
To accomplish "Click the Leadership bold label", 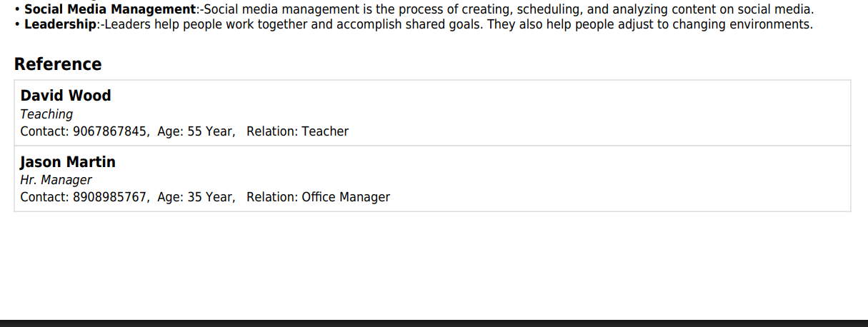I will pyautogui.click(x=60, y=24).
